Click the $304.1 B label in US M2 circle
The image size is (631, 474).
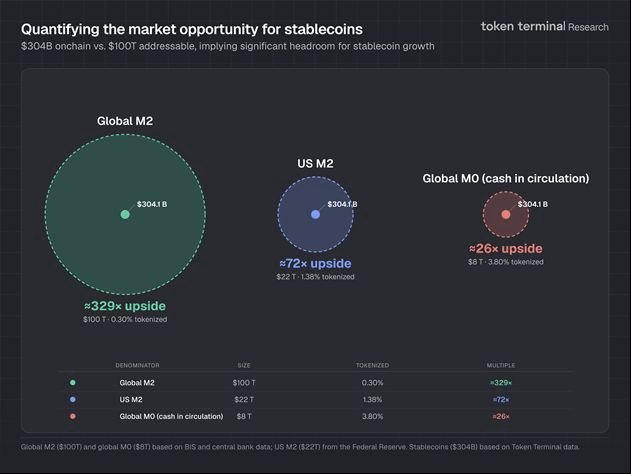pos(342,204)
